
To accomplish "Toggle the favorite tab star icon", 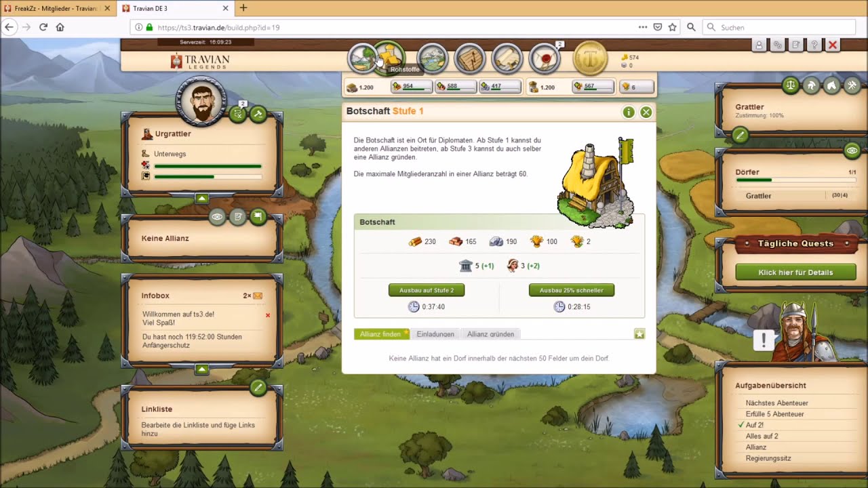I will click(639, 333).
